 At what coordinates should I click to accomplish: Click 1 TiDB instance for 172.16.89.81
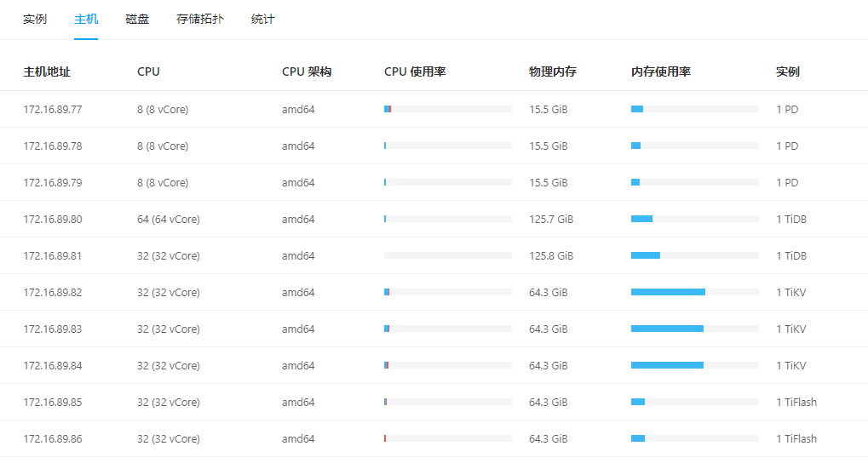click(791, 255)
